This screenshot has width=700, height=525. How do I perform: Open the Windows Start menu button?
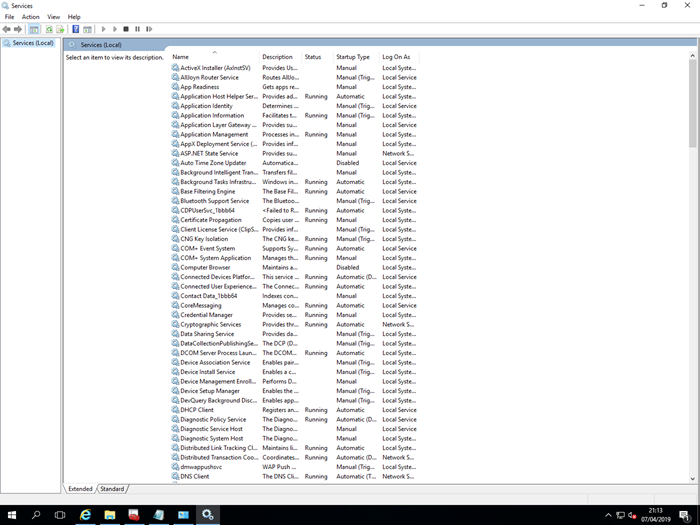click(x=12, y=514)
